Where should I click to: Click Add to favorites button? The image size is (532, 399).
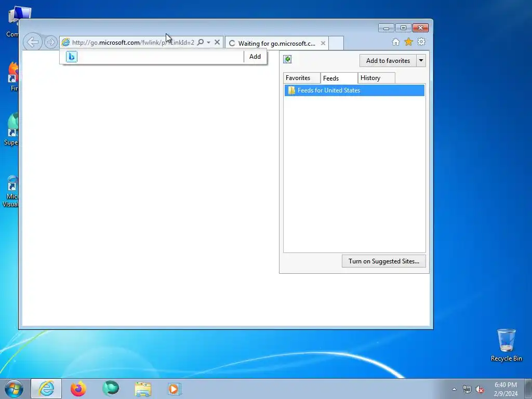click(x=388, y=61)
